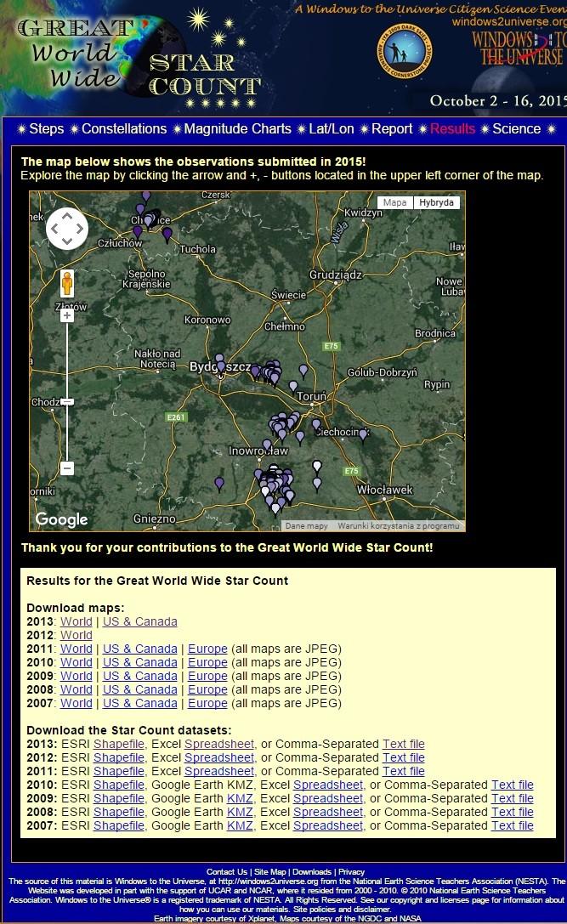The image size is (567, 924).
Task: Click the white marker near Włocławek
Action: coord(317,467)
